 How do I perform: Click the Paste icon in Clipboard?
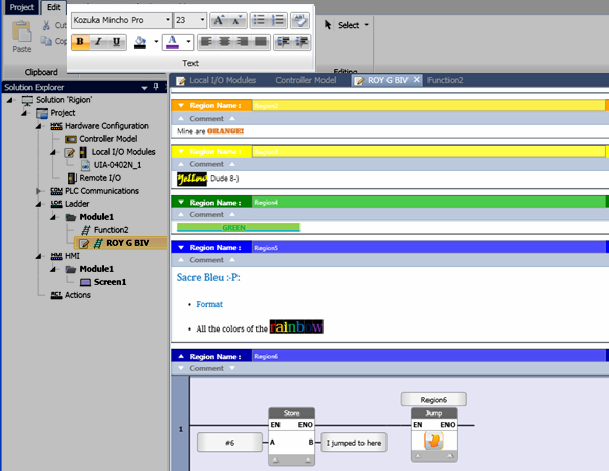(x=21, y=37)
